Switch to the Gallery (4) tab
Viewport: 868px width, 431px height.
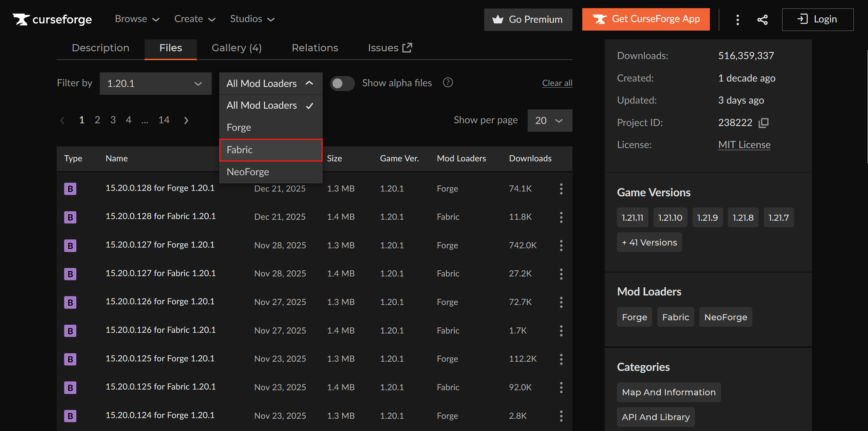(237, 48)
